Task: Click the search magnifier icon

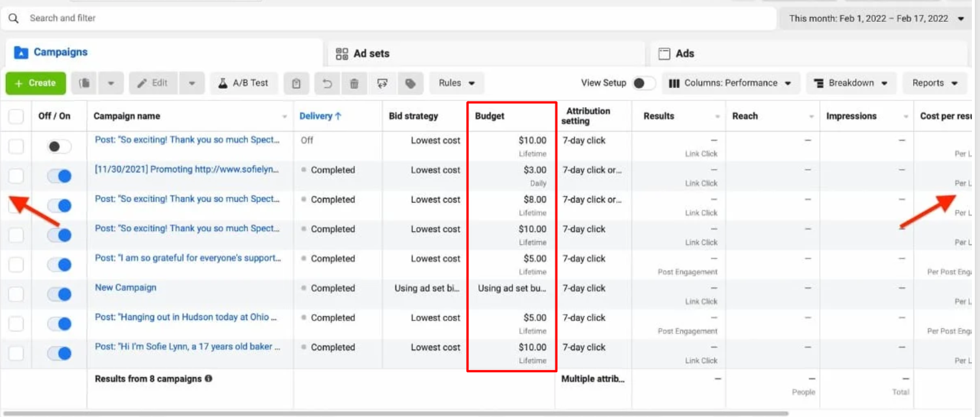Action: tap(14, 18)
